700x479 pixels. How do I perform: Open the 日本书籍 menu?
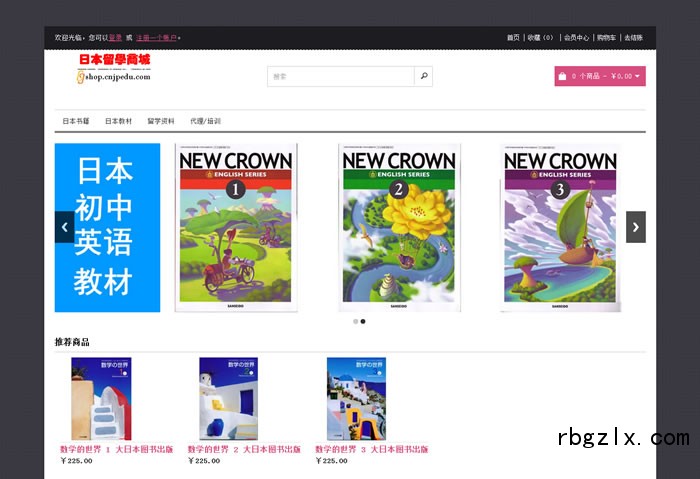tap(76, 121)
